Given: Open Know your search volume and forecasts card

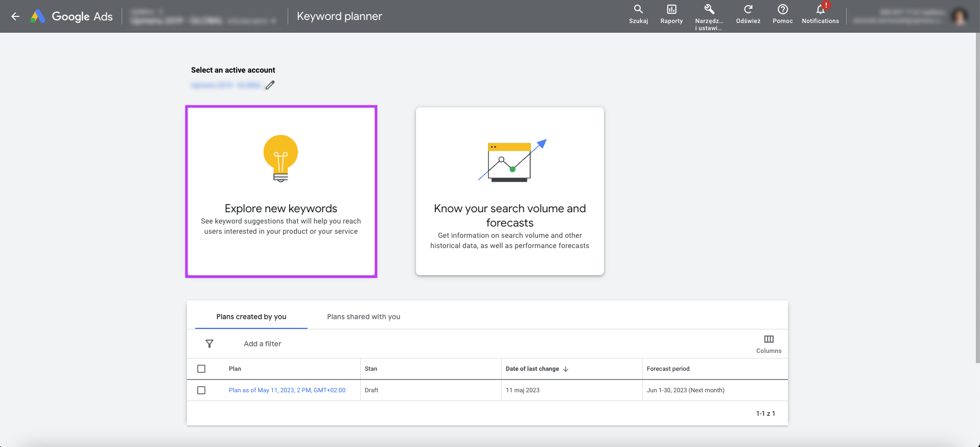Looking at the screenshot, I should tap(510, 191).
